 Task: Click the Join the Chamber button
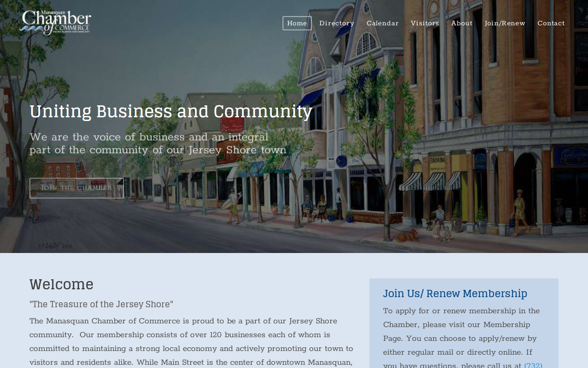[77, 188]
